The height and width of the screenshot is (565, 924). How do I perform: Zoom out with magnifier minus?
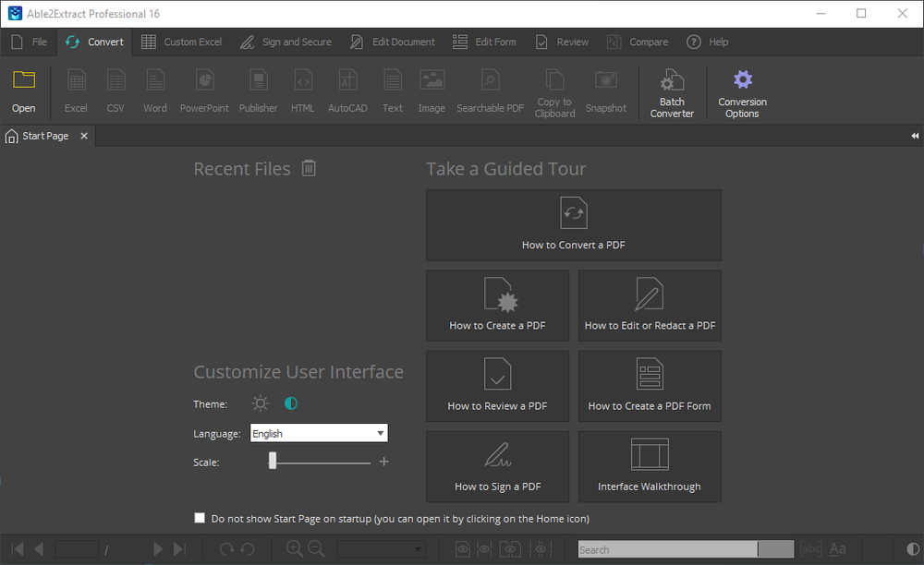pyautogui.click(x=316, y=549)
